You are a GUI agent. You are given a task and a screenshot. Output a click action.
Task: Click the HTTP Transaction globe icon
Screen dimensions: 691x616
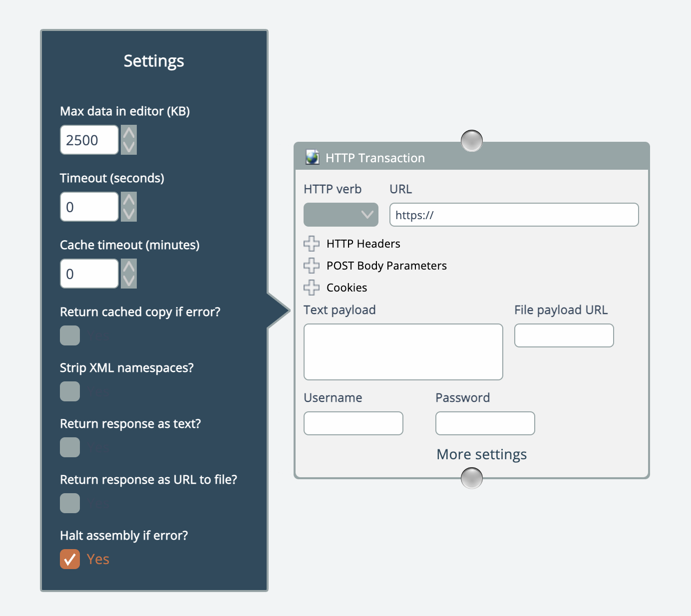(x=313, y=157)
